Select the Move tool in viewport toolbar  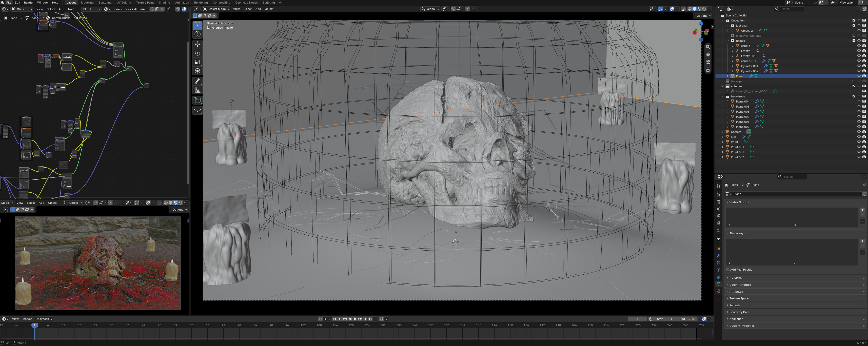(198, 44)
